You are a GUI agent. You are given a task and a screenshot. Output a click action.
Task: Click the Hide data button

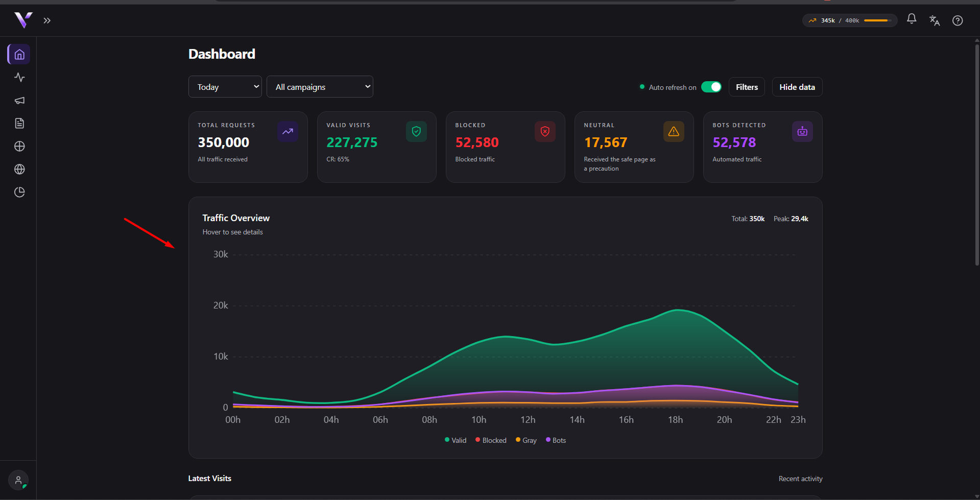[797, 87]
